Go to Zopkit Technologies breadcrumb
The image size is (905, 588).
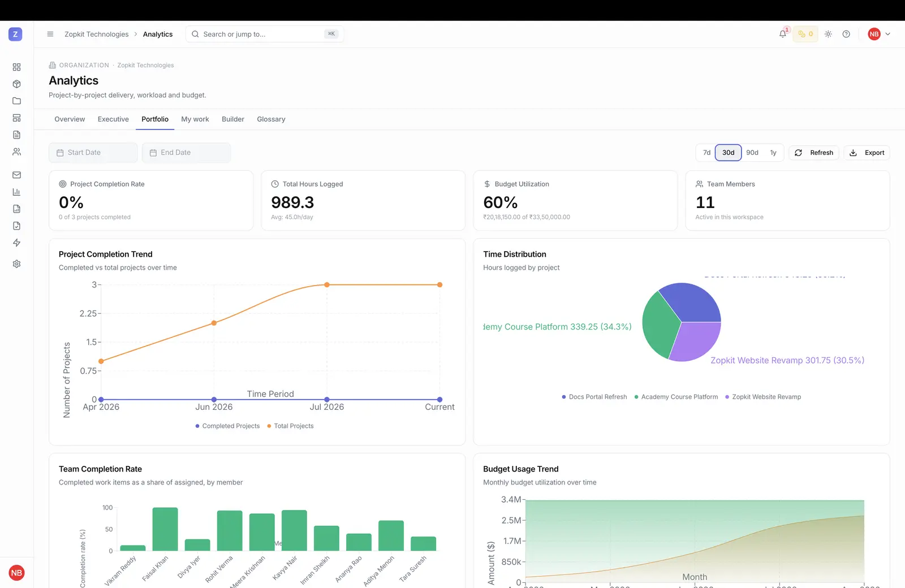[x=97, y=34]
